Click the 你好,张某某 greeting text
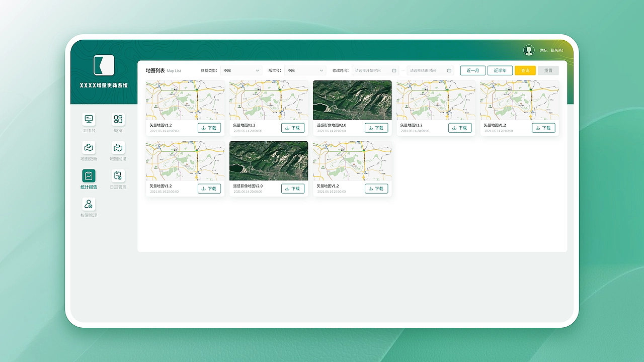644x362 pixels. coord(551,50)
